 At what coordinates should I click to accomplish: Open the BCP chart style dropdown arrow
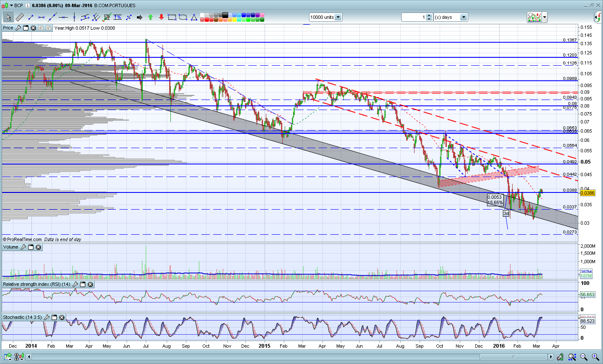11,5
